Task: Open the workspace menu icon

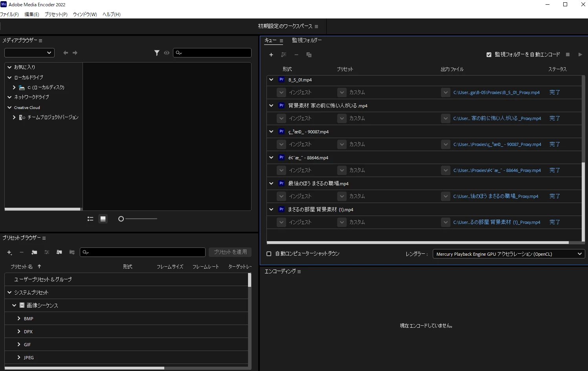Action: click(x=316, y=26)
